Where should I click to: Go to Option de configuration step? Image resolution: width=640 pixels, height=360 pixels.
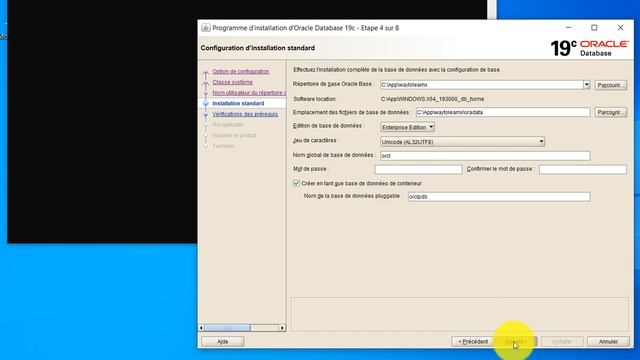pyautogui.click(x=240, y=71)
